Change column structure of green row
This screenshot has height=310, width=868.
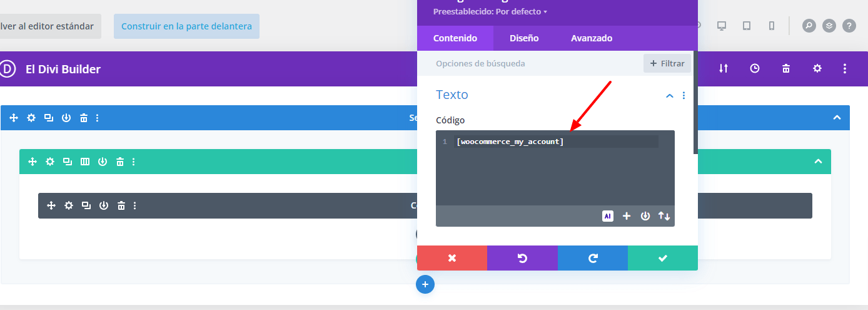85,162
